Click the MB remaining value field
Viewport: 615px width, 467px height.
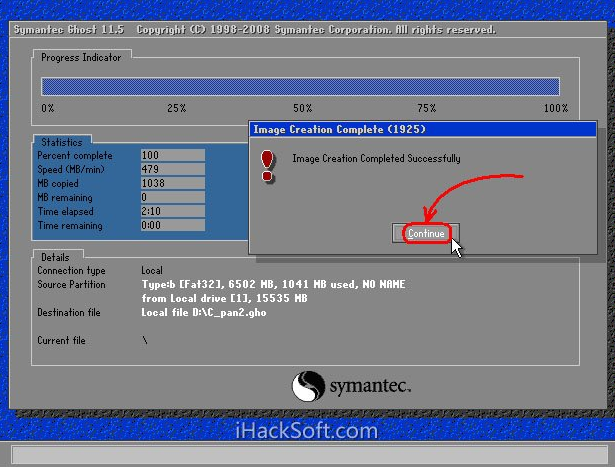coord(172,198)
